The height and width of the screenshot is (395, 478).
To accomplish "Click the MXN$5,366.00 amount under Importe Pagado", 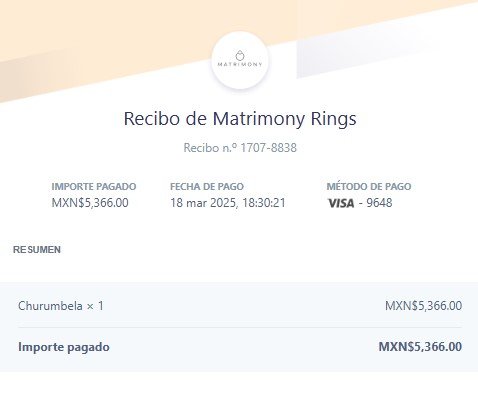I will [x=90, y=203].
